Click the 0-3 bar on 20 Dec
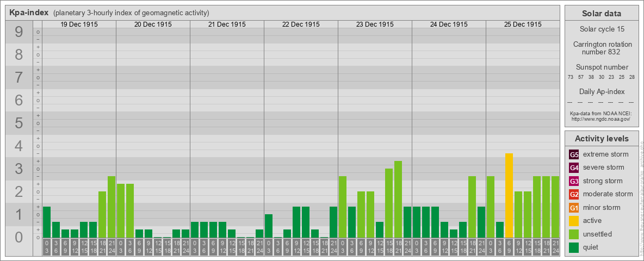644x261 pixels. [x=121, y=210]
